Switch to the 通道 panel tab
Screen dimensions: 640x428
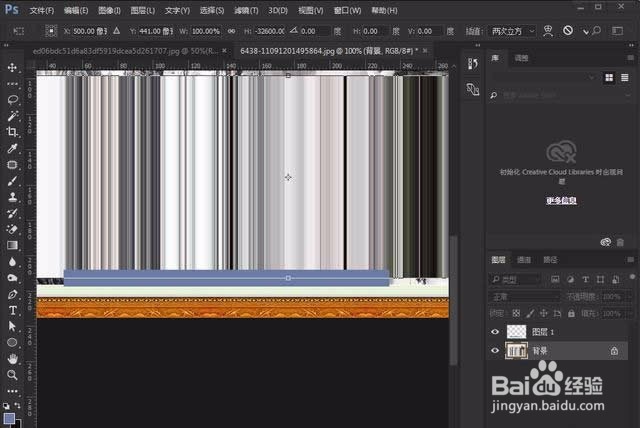click(x=524, y=259)
